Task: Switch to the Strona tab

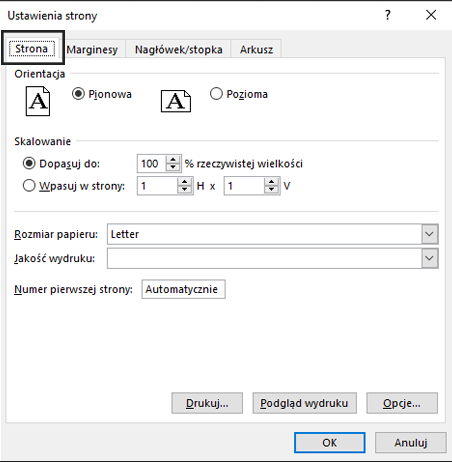Action: pyautogui.click(x=32, y=49)
